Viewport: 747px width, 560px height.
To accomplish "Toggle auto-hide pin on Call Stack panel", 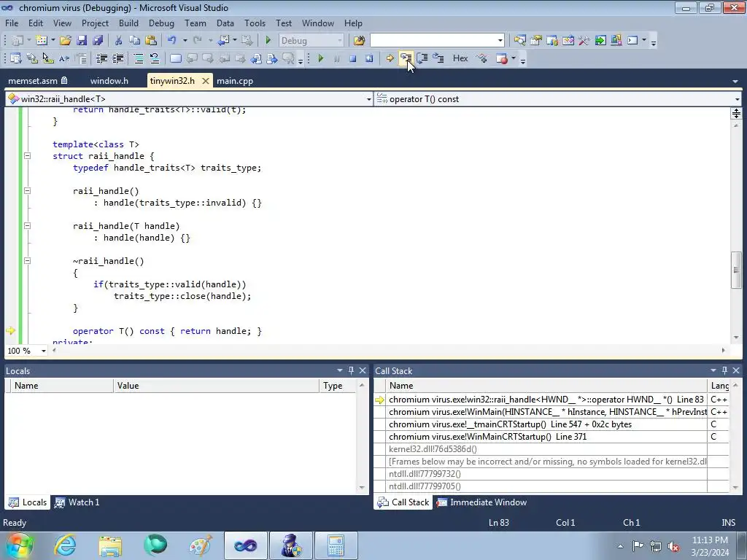I will tap(724, 370).
